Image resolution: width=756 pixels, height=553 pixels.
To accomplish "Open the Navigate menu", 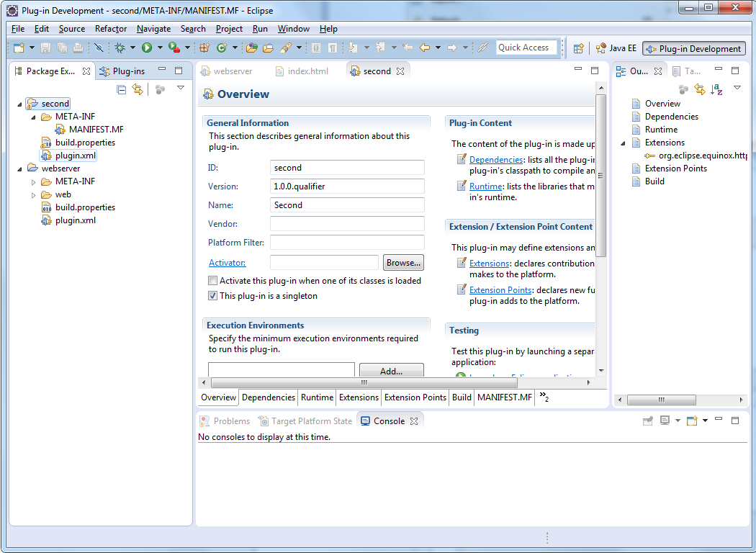I will click(x=154, y=29).
